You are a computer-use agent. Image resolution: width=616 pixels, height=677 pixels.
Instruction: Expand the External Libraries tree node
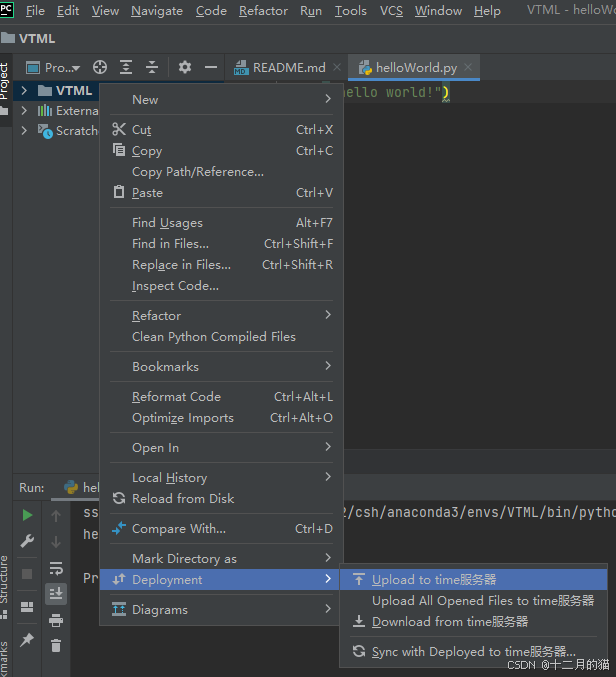25,111
